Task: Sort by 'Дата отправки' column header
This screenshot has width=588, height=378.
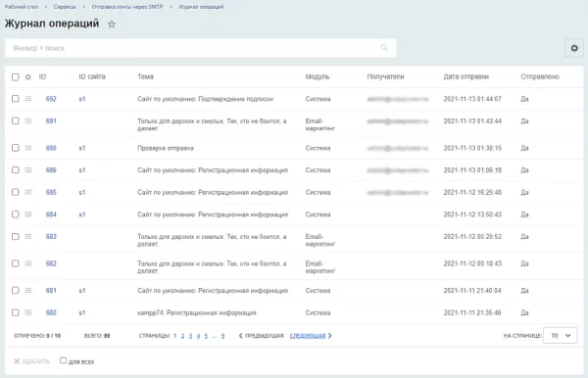Action: click(x=465, y=76)
